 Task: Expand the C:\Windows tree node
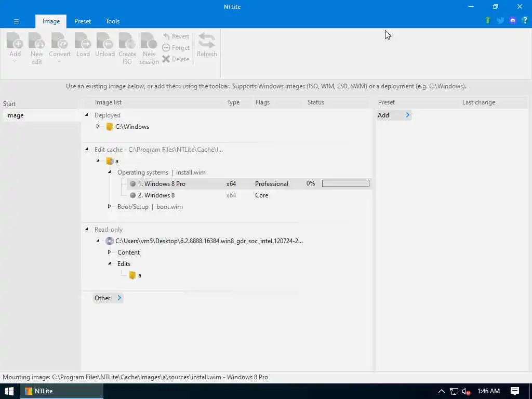click(x=98, y=126)
